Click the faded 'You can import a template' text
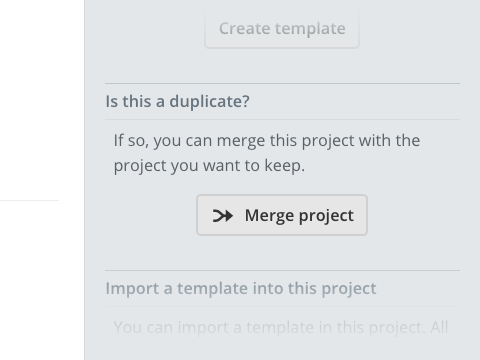The height and width of the screenshot is (360, 480). click(281, 327)
